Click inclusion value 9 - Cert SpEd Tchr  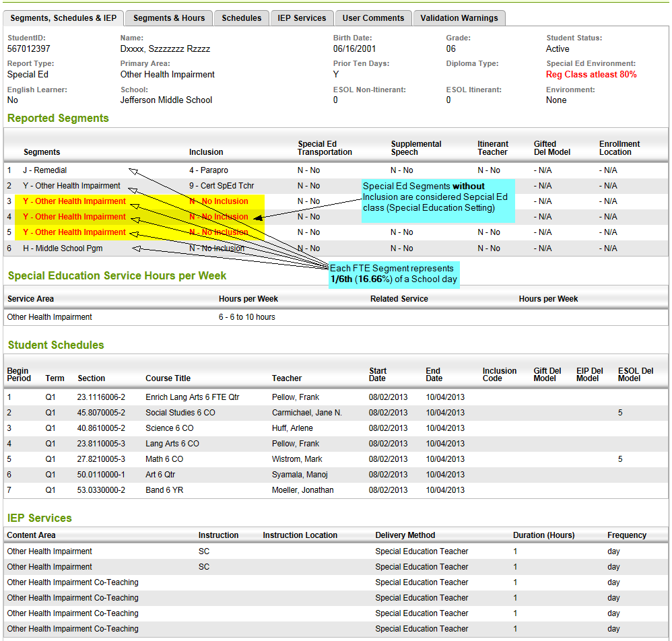tap(222, 186)
